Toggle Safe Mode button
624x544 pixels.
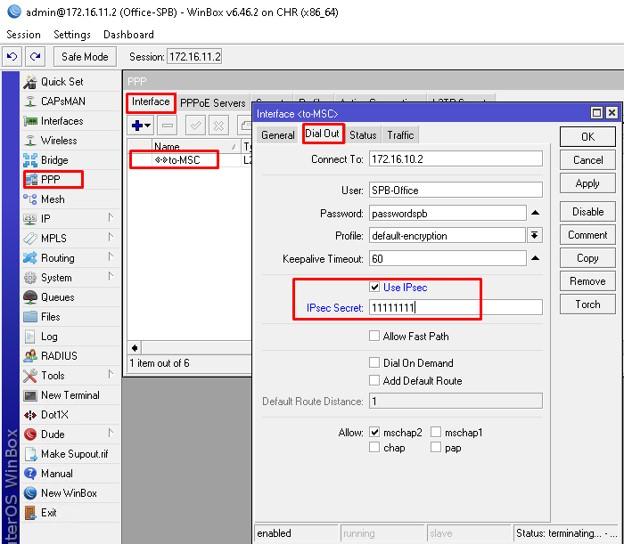point(85,57)
